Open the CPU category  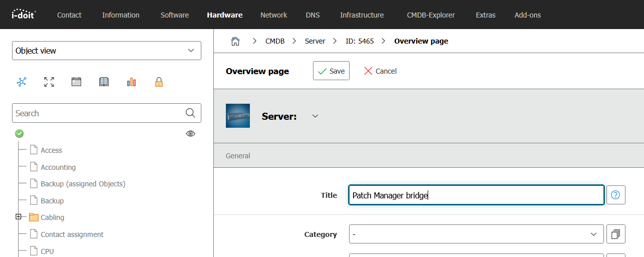(47, 251)
